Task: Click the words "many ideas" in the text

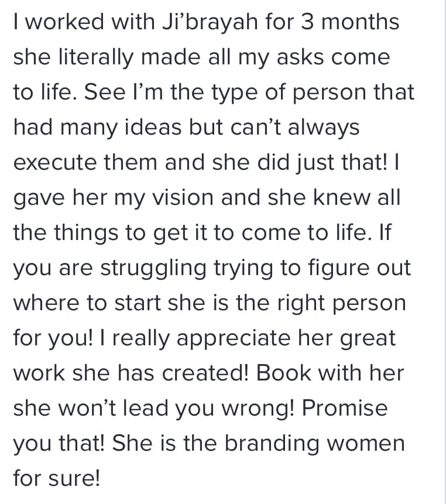Action: [122, 127]
